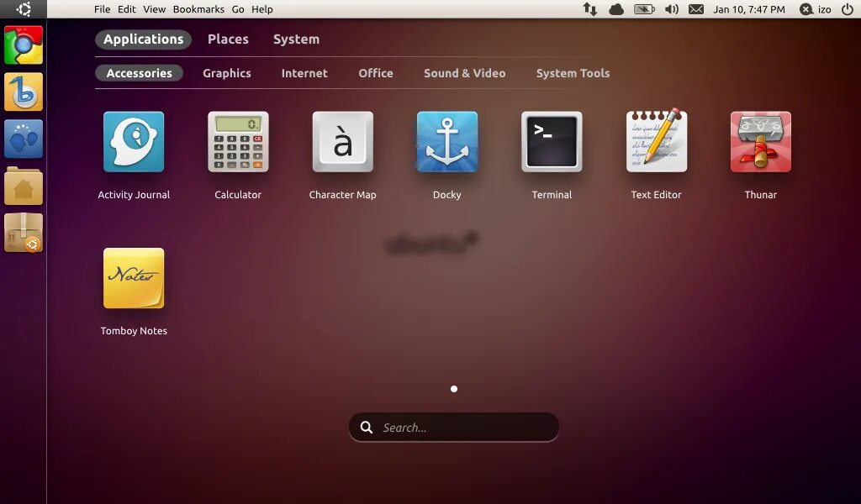This screenshot has height=504, width=861.
Task: Open the network connections indicator
Action: [x=590, y=8]
